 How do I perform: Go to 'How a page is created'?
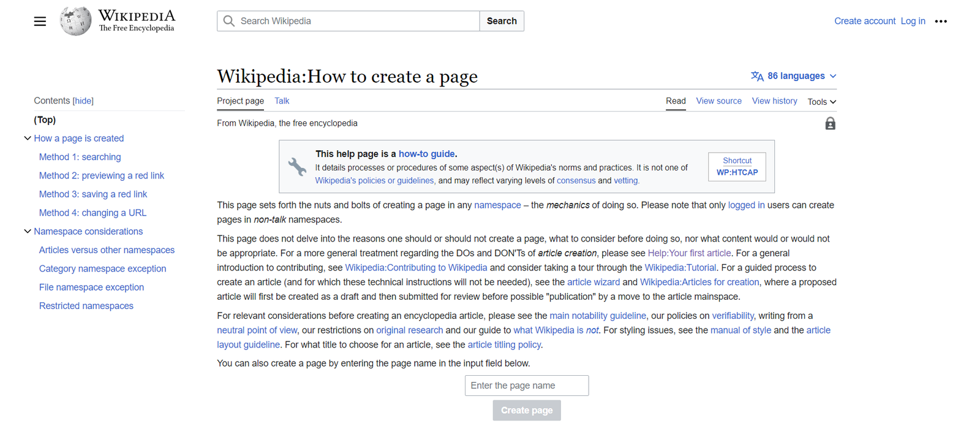point(79,139)
